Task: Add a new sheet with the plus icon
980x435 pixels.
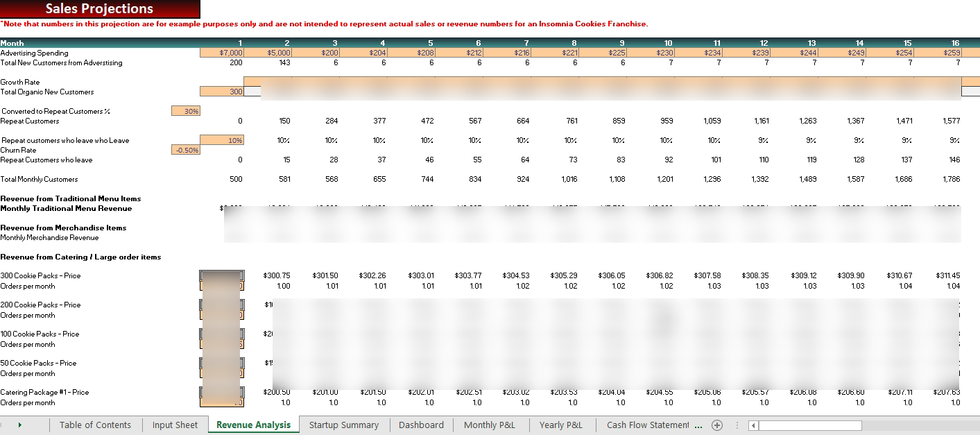Action: pyautogui.click(x=717, y=425)
